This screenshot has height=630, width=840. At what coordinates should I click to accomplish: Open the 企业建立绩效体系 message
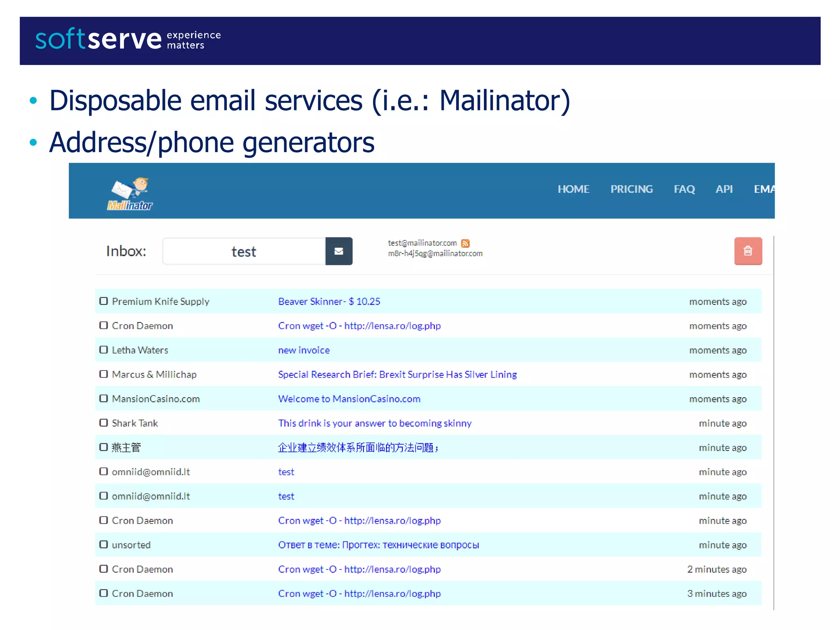pyautogui.click(x=358, y=447)
